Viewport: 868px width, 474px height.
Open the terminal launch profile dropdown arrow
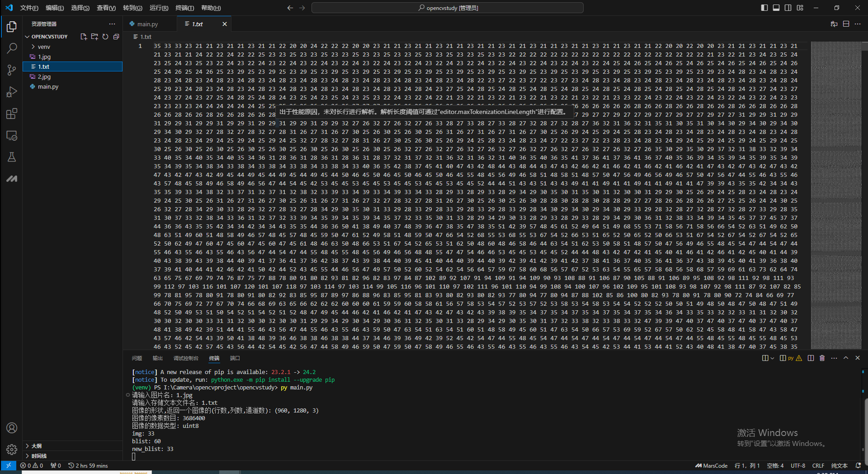[772, 358]
